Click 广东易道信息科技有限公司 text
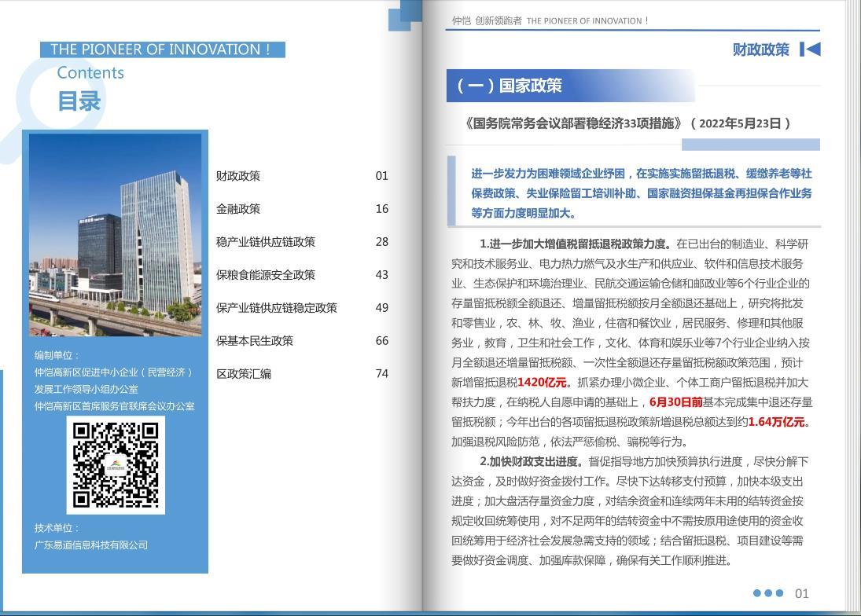861x616 pixels. pos(91,545)
